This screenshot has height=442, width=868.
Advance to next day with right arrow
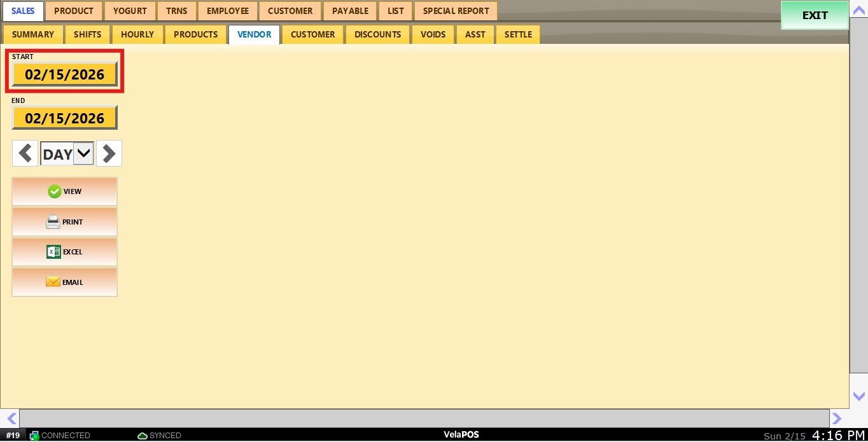109,154
